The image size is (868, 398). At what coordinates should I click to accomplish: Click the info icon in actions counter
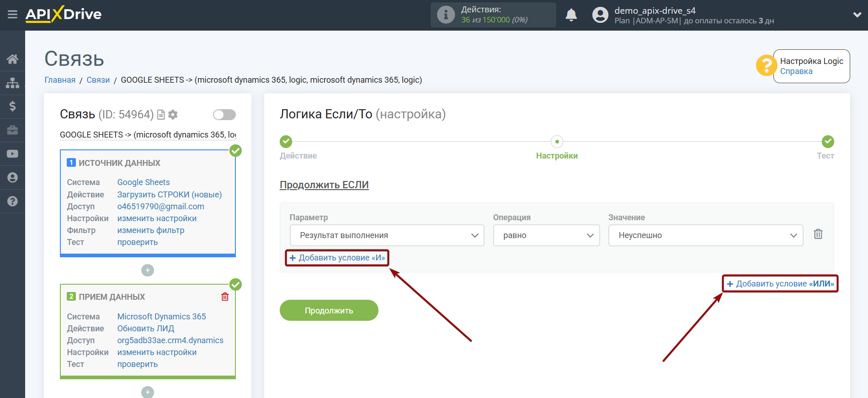[x=446, y=15]
